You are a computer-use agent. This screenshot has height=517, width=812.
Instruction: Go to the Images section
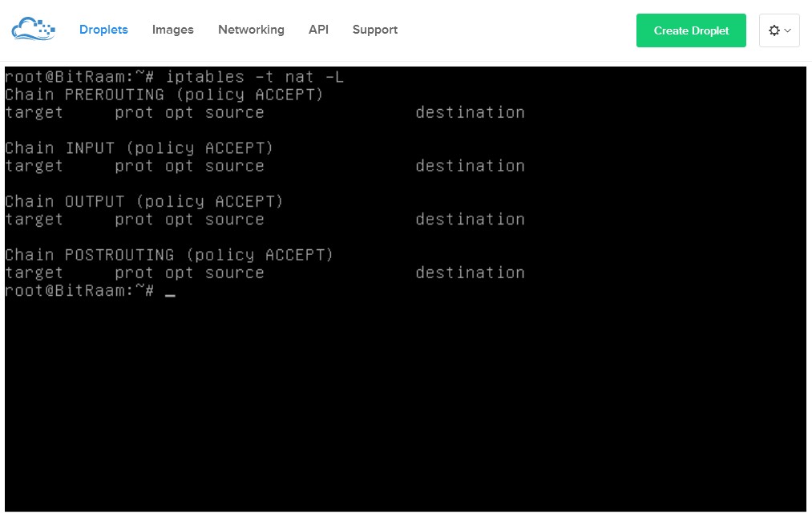(x=173, y=30)
